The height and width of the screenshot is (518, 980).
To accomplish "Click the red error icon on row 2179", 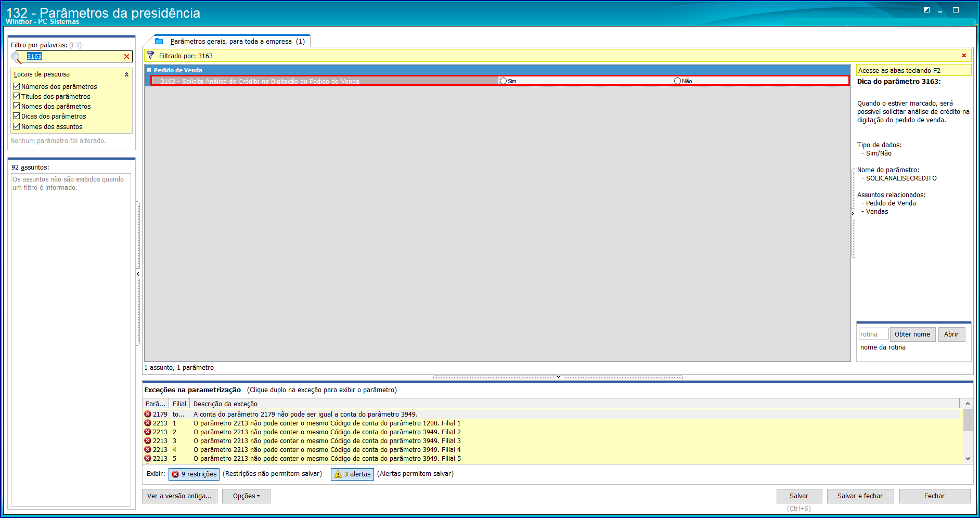I will tap(148, 415).
